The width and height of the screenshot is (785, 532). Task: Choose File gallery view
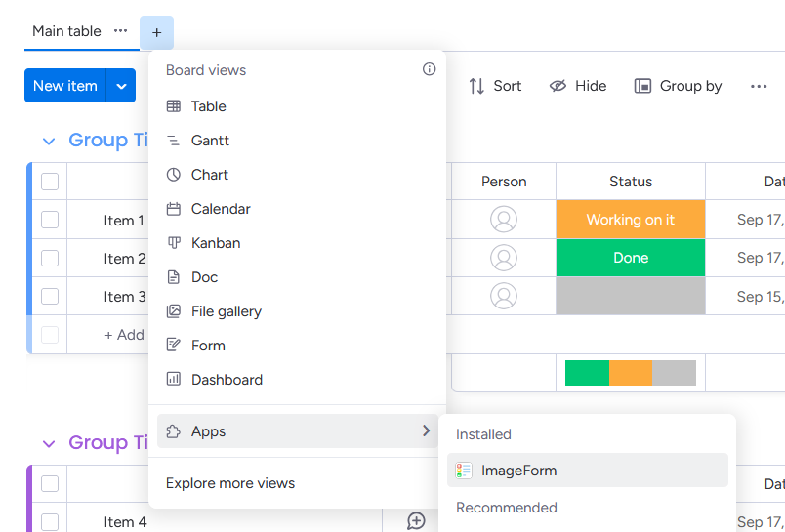298,311
